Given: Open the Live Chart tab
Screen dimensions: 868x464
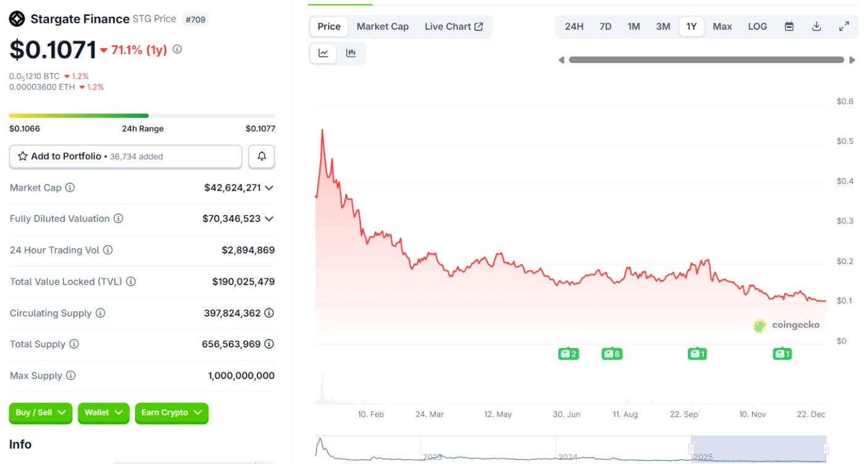Looking at the screenshot, I should coord(453,27).
